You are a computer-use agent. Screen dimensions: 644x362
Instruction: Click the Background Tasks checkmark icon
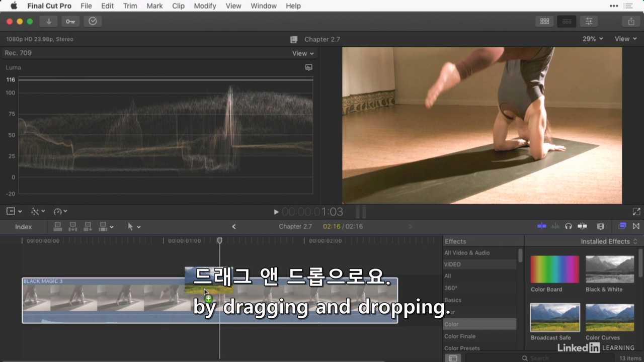point(93,21)
